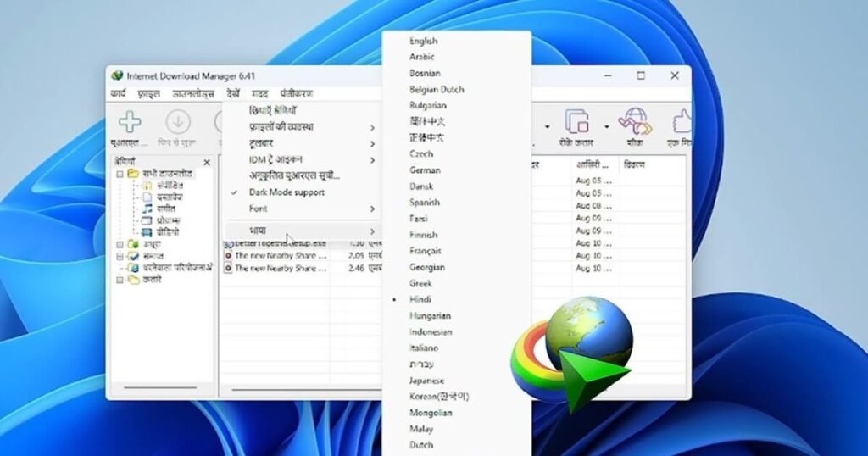Click the Unfinished folder icon in tree
This screenshot has height=456, width=868.
(133, 244)
